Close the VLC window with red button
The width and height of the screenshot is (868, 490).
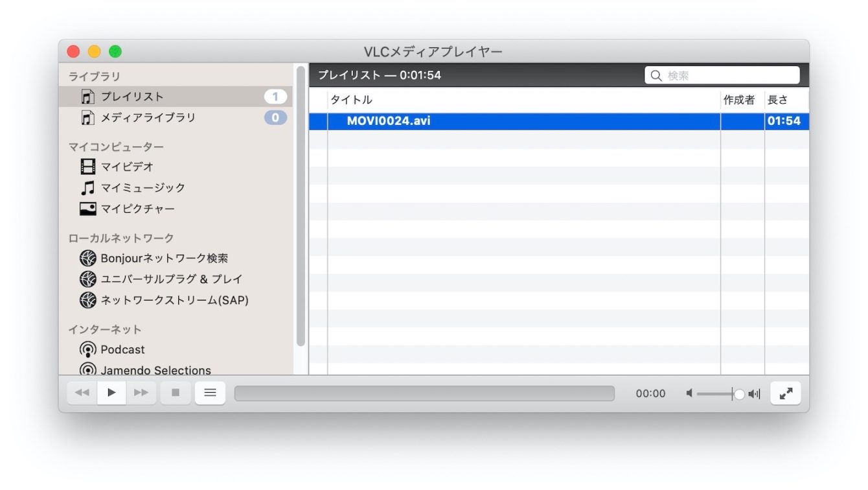(74, 51)
